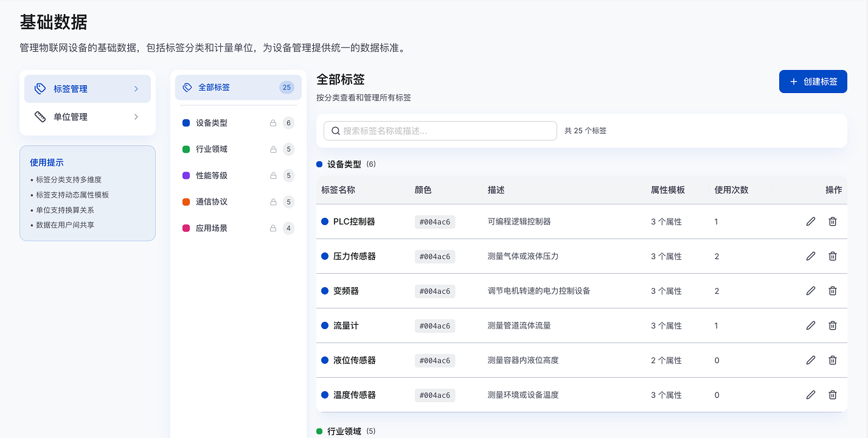Edit the 流量计 tag
Screen dimensions: 868x438
pos(810,325)
